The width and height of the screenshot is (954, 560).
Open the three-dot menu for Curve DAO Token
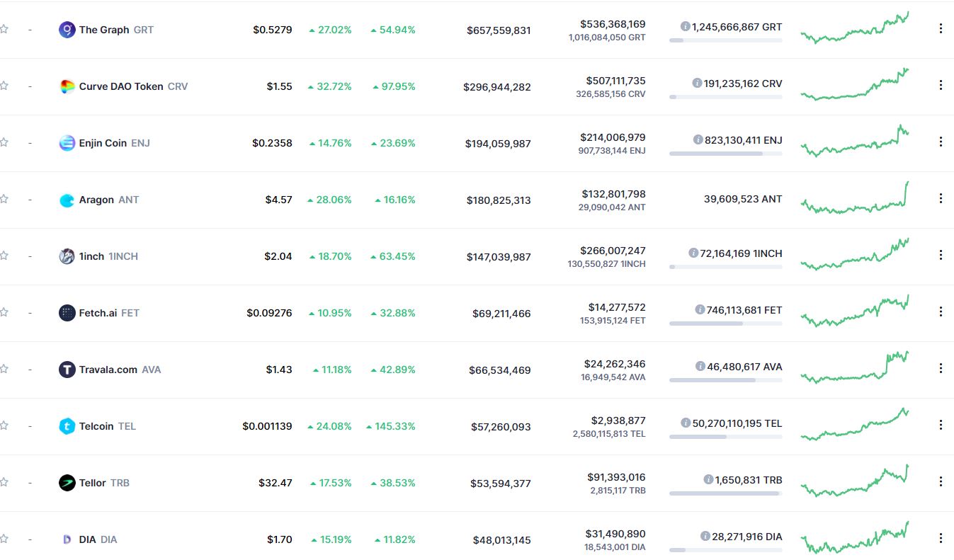coord(941,85)
